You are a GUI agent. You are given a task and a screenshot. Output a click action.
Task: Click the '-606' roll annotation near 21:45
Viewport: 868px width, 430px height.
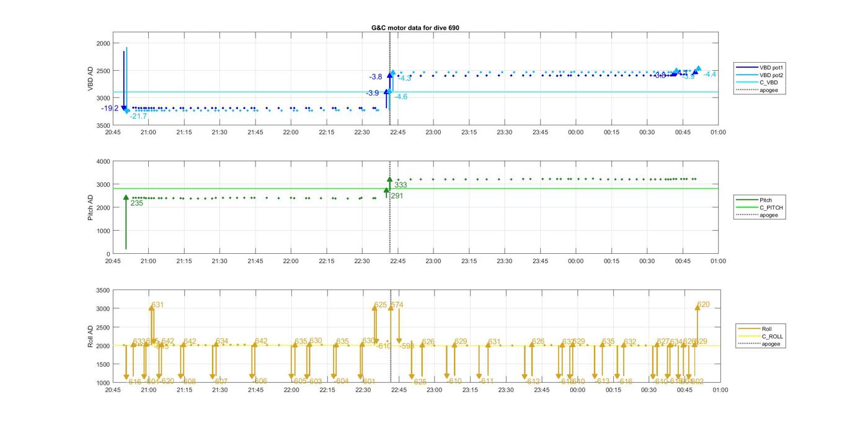point(260,382)
